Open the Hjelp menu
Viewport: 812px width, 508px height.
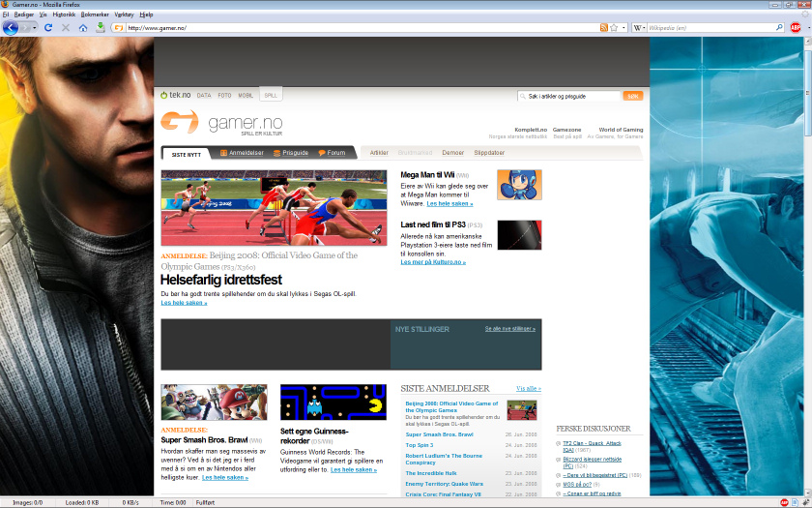click(x=146, y=15)
